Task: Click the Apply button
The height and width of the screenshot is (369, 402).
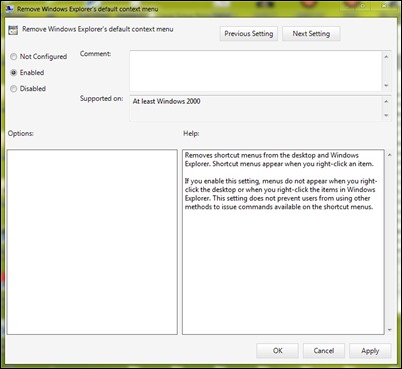Action: pyautogui.click(x=370, y=351)
